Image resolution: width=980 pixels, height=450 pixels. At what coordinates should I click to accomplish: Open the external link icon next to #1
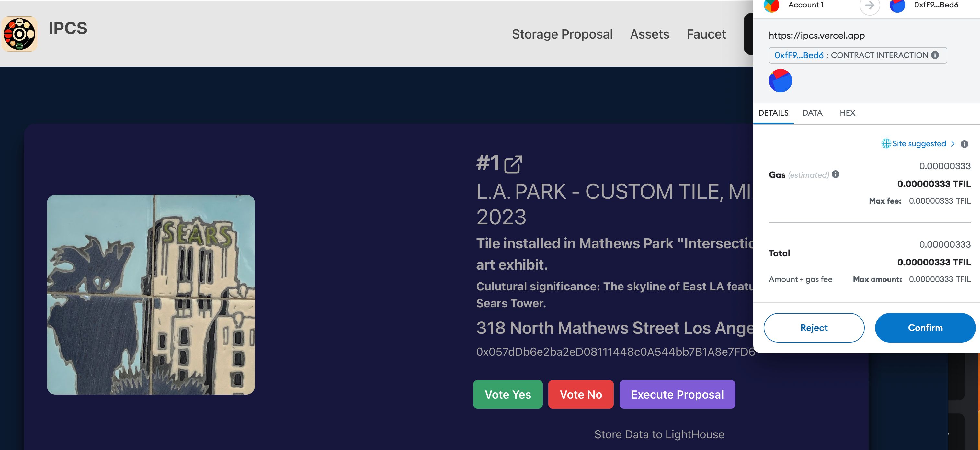click(x=513, y=164)
